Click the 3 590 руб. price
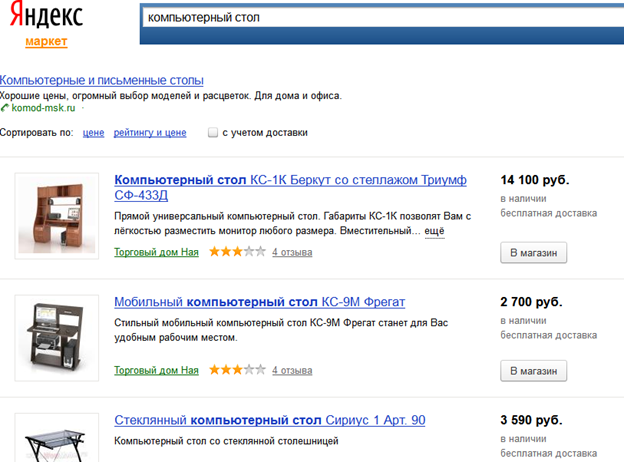 point(531,420)
